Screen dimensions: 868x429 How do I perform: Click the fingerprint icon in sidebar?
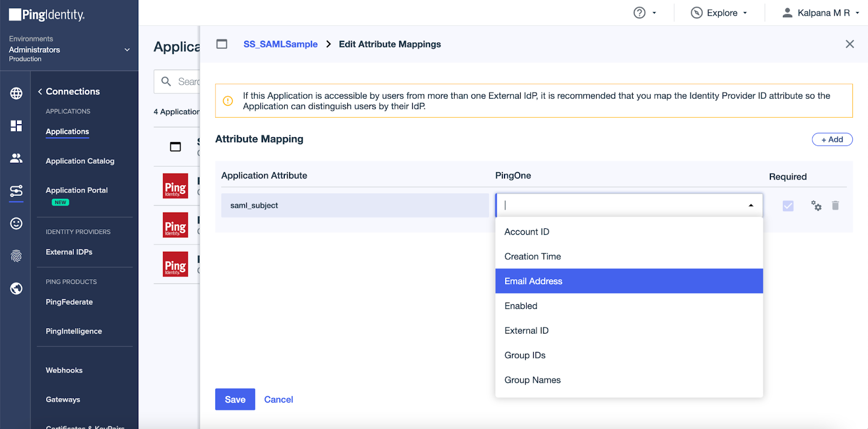click(x=16, y=256)
